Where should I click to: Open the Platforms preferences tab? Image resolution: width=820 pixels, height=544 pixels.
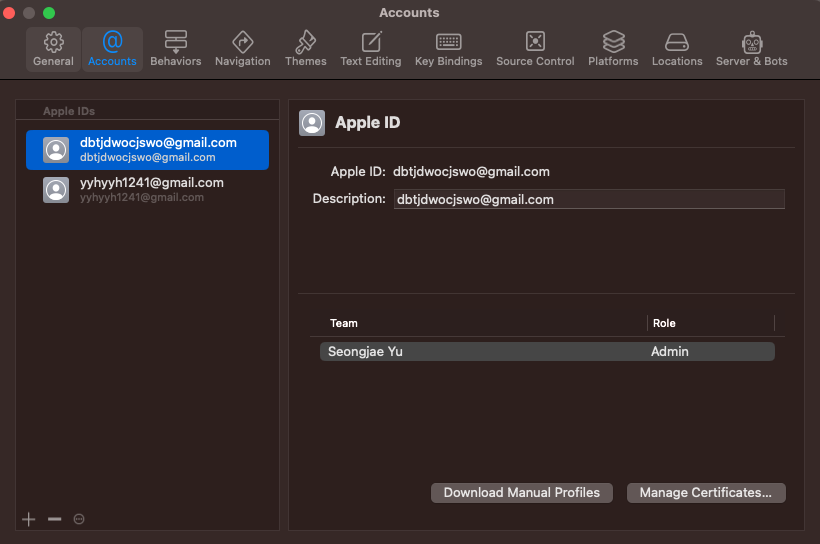613,49
